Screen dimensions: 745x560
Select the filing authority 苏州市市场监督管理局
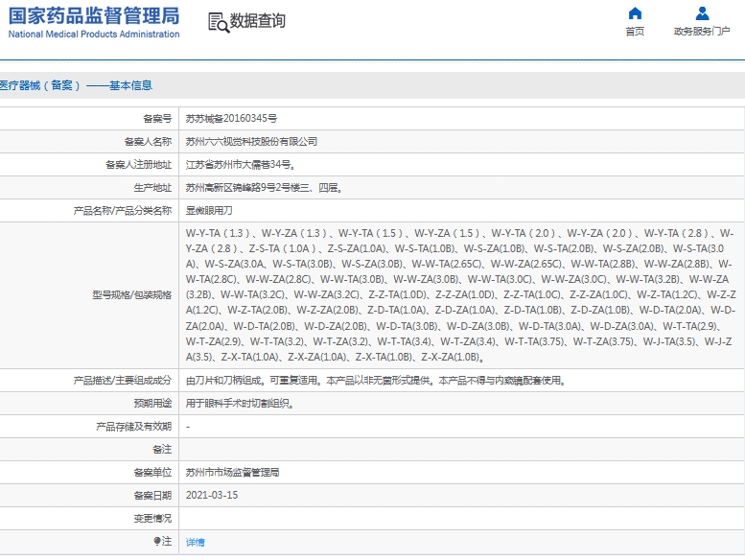click(232, 472)
